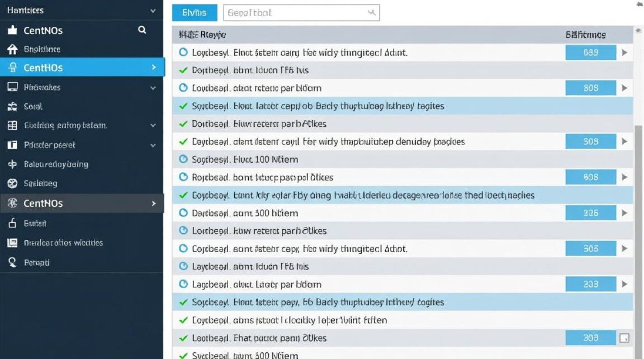This screenshot has width=644, height=359.
Task: Tick the square checkbox in Ehat pactck row
Action: pos(624,338)
